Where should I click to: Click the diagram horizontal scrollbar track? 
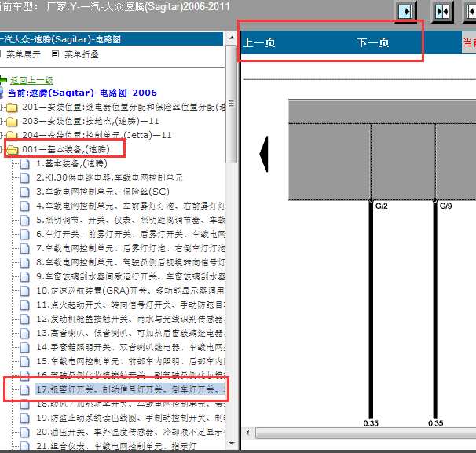coord(365,433)
